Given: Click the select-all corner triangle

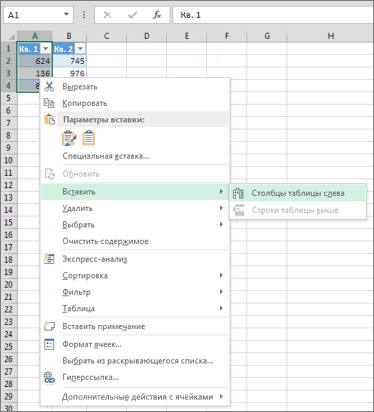Looking at the screenshot, I should (x=12, y=36).
